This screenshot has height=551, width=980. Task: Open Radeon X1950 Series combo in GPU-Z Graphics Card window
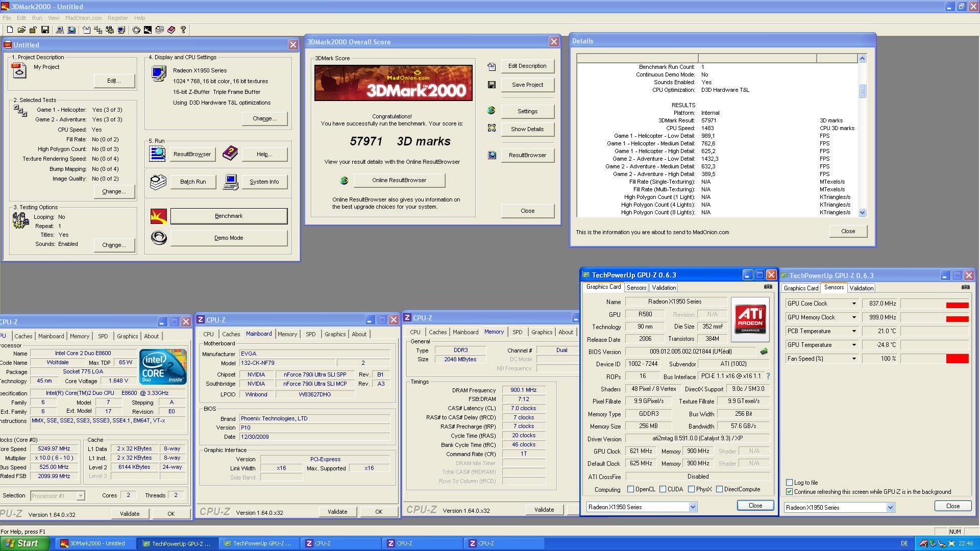tap(693, 507)
